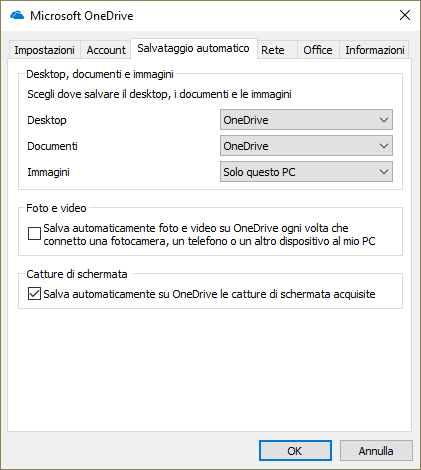Viewport: 421px width, 470px height.
Task: Uncheck automatic screenshot saving to OneDrive
Action: click(x=34, y=294)
